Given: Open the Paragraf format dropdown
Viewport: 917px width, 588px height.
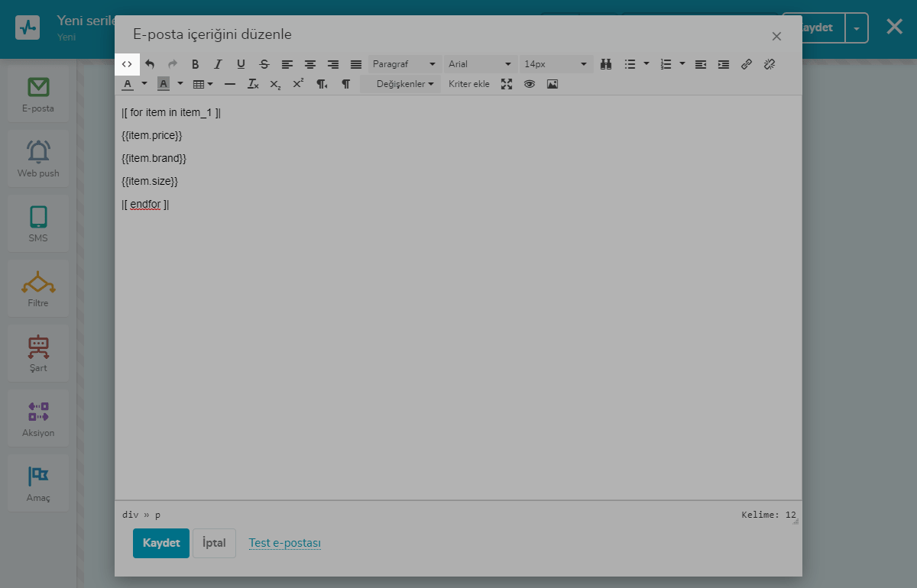Looking at the screenshot, I should click(x=404, y=64).
